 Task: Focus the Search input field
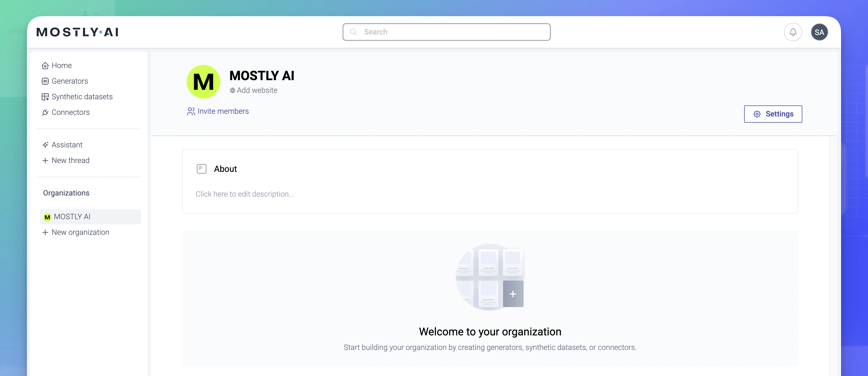pos(446,32)
